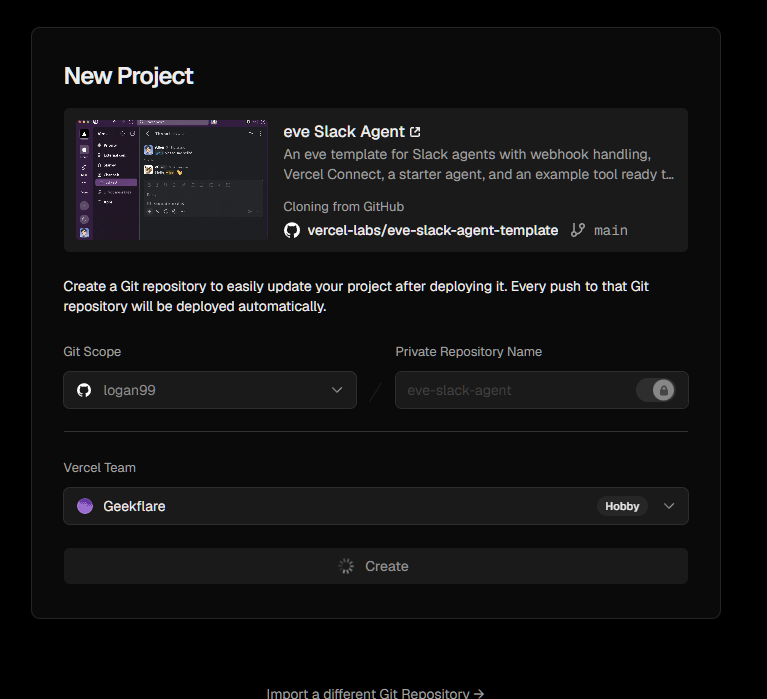The width and height of the screenshot is (767, 699).
Task: Click the eve Slack Agent title link
Action: (x=344, y=132)
